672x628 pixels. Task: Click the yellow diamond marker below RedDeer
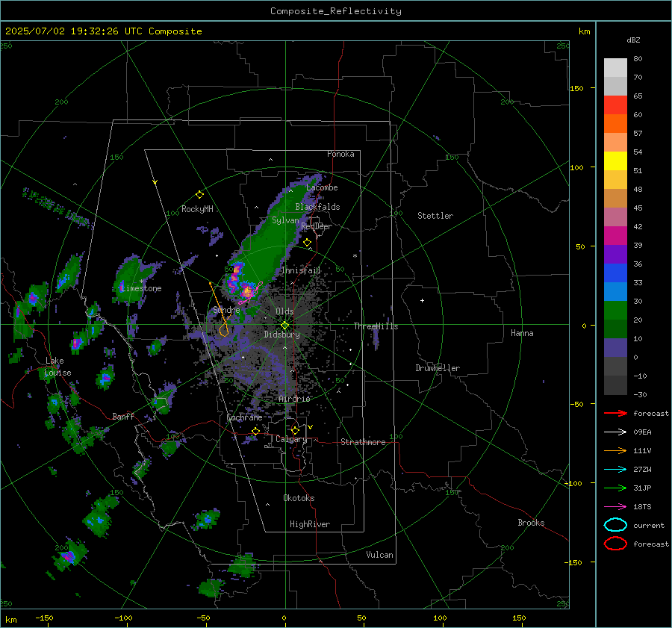click(x=308, y=243)
